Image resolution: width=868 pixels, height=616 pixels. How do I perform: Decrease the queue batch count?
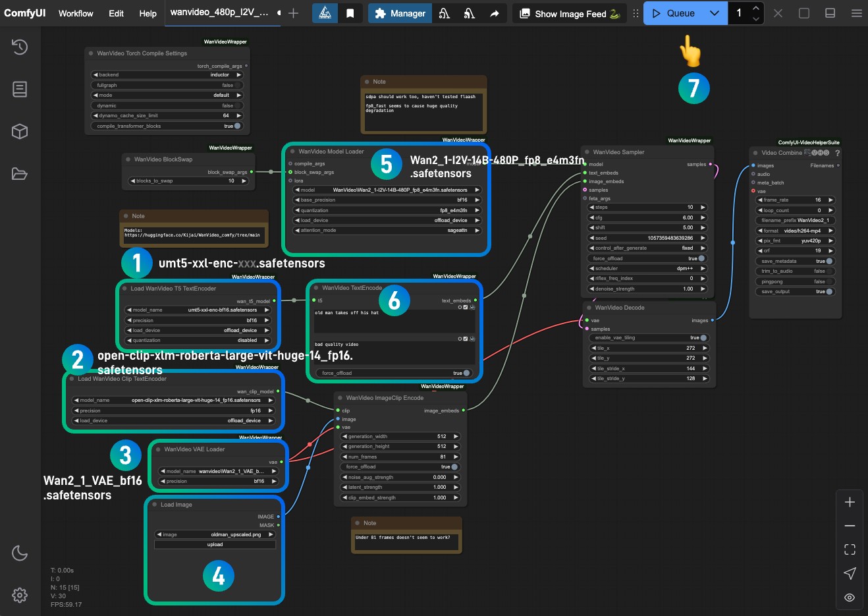pos(756,18)
